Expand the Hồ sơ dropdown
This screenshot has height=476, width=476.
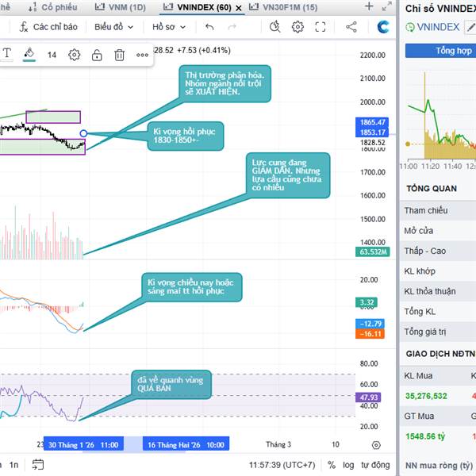click(169, 27)
